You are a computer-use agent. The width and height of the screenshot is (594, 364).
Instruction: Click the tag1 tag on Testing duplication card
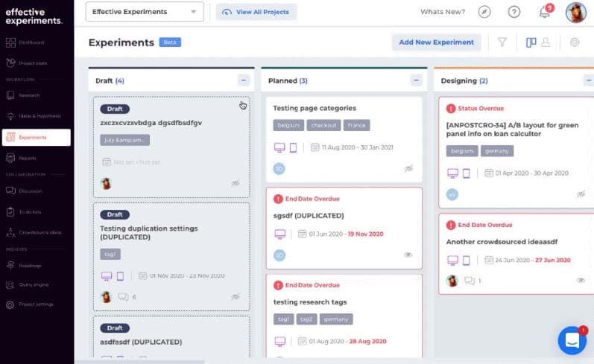tap(110, 255)
